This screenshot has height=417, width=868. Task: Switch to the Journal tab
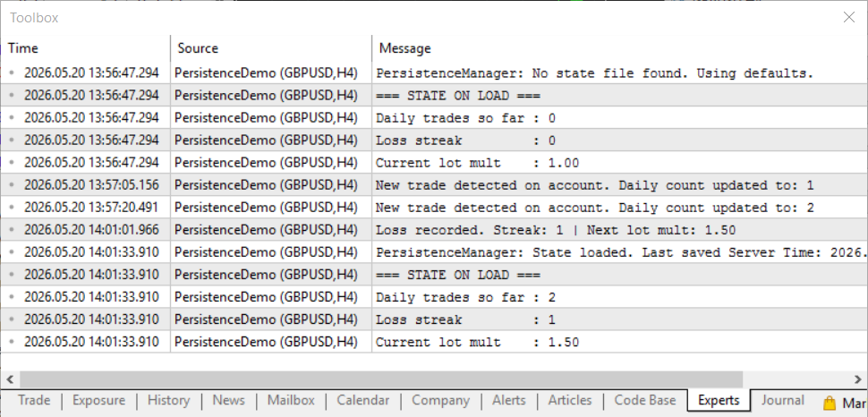(783, 400)
